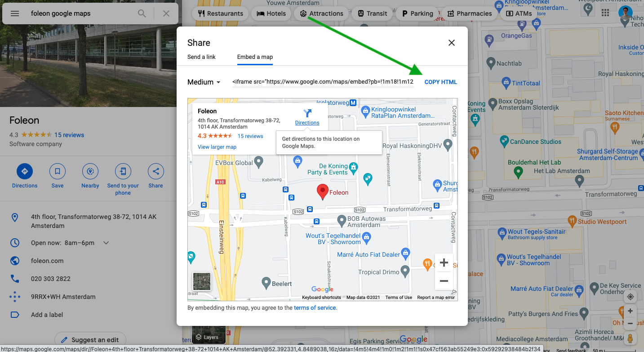
Task: Click the search magnifying glass
Action: point(142,13)
